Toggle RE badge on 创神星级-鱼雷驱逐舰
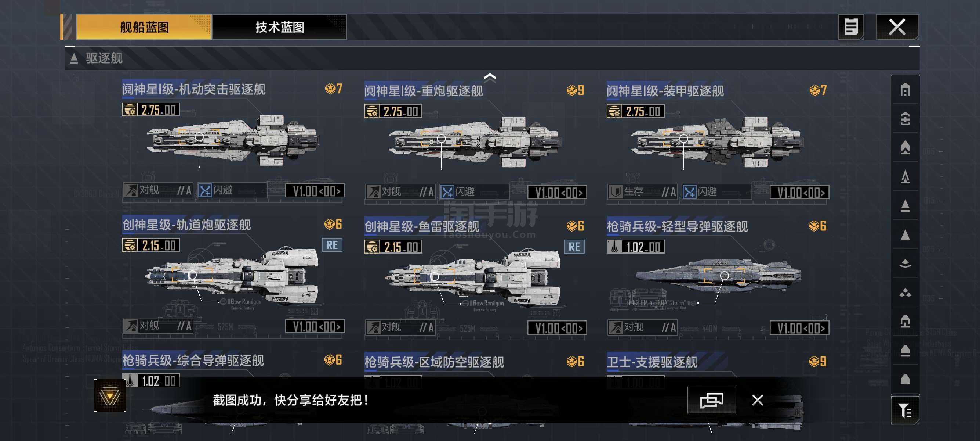 pyautogui.click(x=574, y=246)
